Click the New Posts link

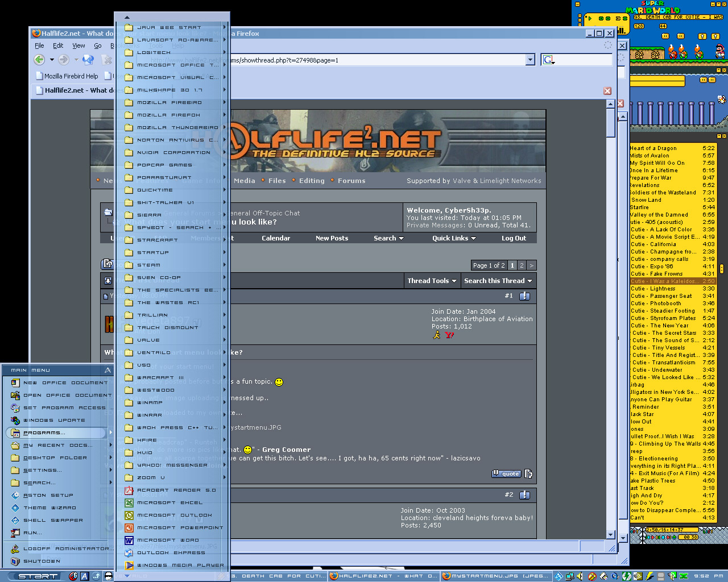[x=332, y=238]
